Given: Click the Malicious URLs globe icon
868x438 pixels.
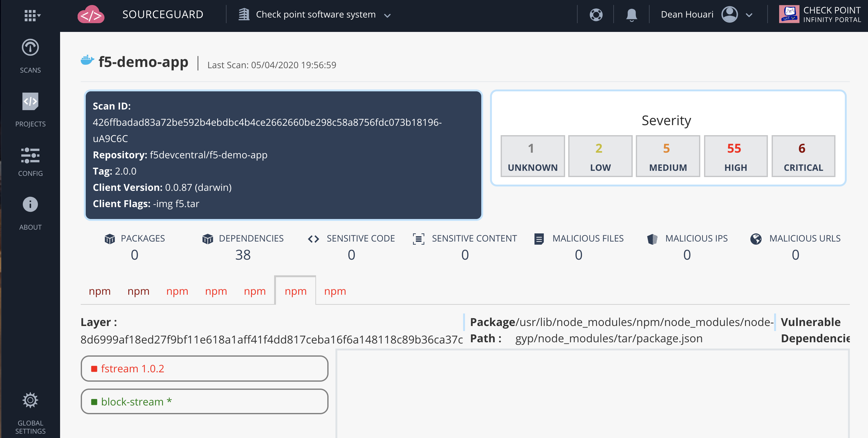Looking at the screenshot, I should pos(756,239).
